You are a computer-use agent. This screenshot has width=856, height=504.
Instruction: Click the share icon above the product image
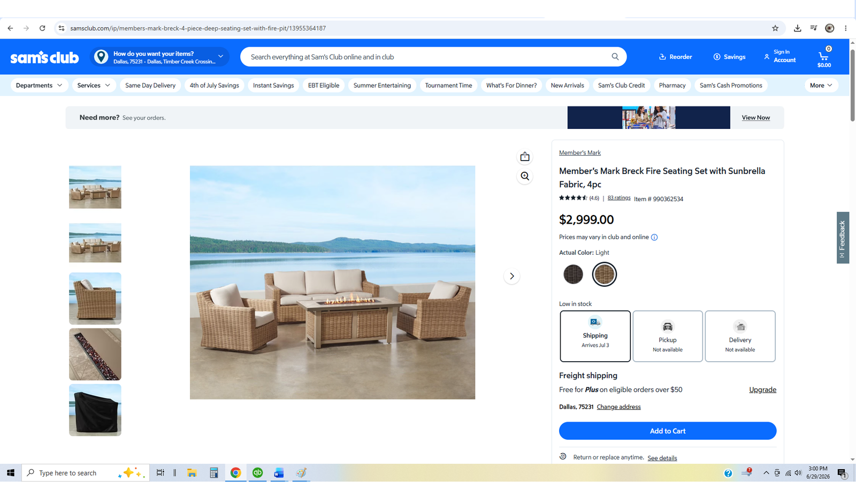coord(525,157)
